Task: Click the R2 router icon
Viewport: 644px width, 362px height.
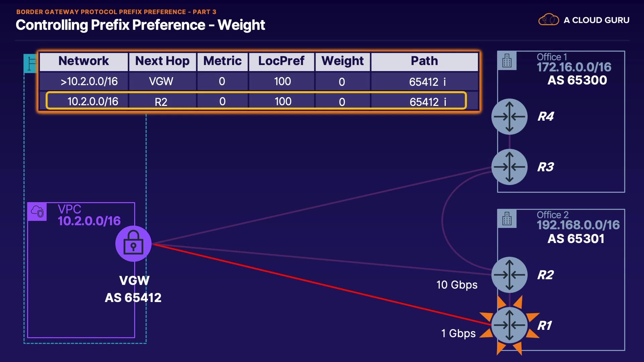Action: 509,275
